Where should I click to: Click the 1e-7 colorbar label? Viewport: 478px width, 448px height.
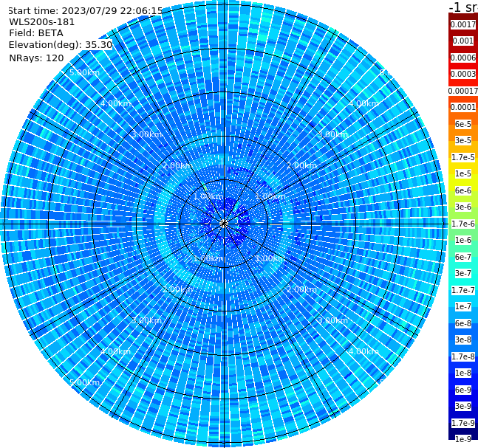click(x=463, y=306)
